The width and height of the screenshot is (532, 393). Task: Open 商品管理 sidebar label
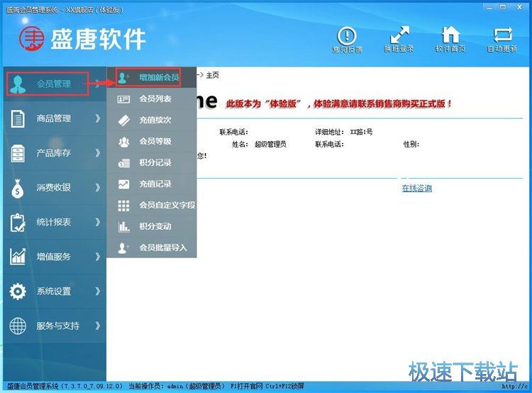pos(54,118)
